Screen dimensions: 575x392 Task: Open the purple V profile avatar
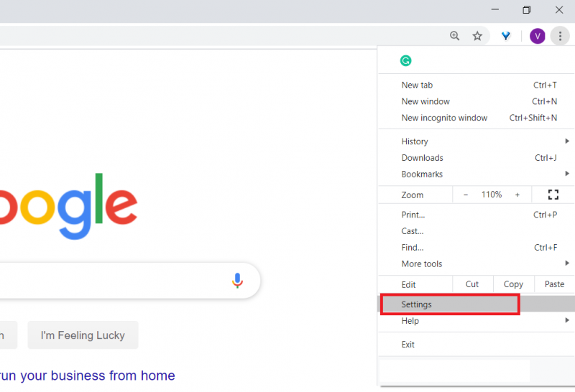[537, 36]
